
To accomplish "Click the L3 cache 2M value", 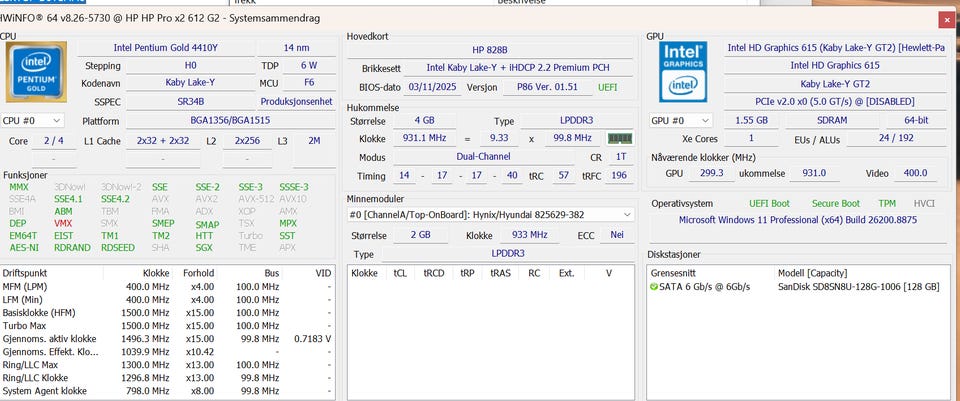I will [314, 141].
